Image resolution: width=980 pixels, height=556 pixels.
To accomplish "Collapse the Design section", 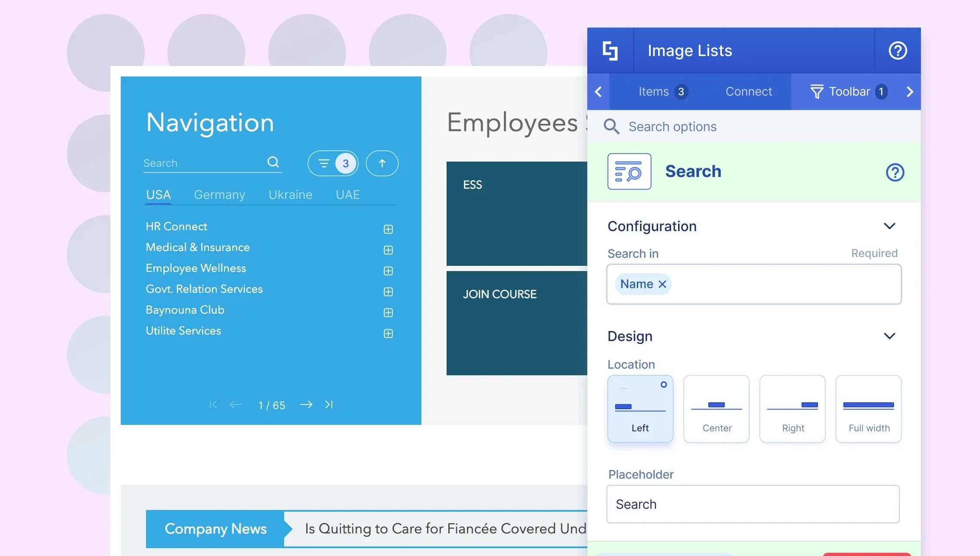I will 889,336.
